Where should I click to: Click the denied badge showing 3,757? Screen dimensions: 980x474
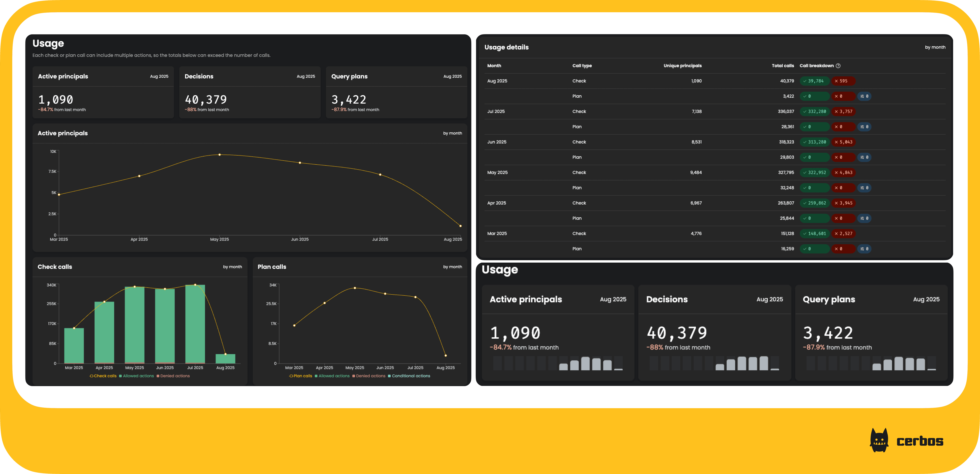click(843, 111)
